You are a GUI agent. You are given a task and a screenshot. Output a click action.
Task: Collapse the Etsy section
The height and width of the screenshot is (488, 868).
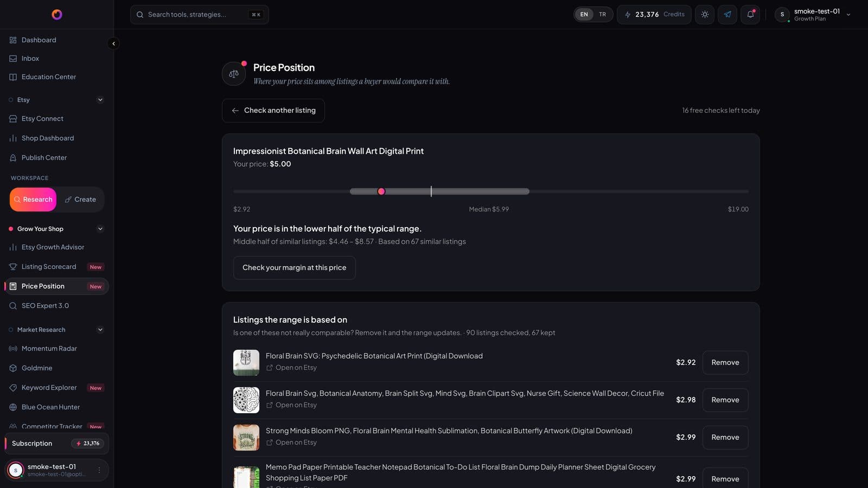click(x=100, y=100)
